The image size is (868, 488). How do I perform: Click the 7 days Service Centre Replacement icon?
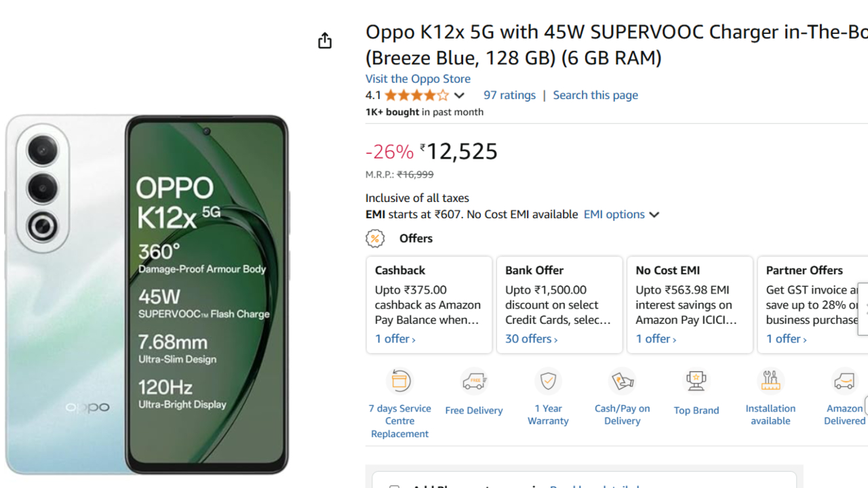[x=399, y=381]
